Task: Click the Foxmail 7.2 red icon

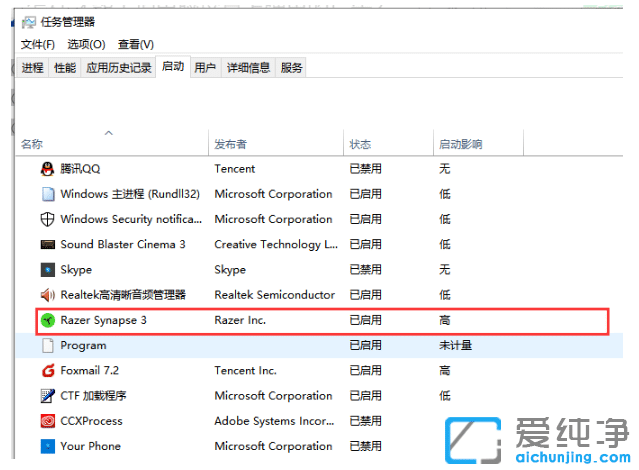Action: click(47, 371)
